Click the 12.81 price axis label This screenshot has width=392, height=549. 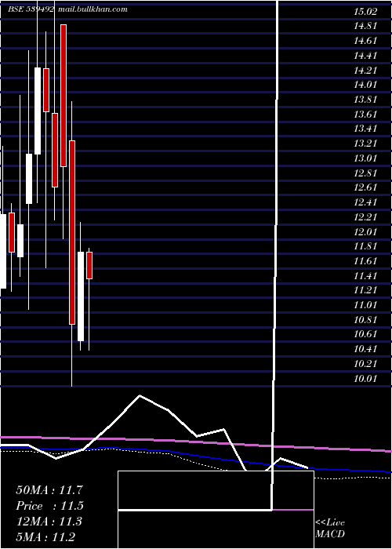[365, 173]
